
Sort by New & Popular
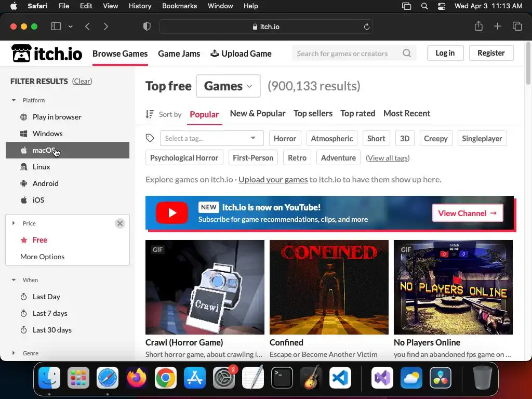pos(258,114)
